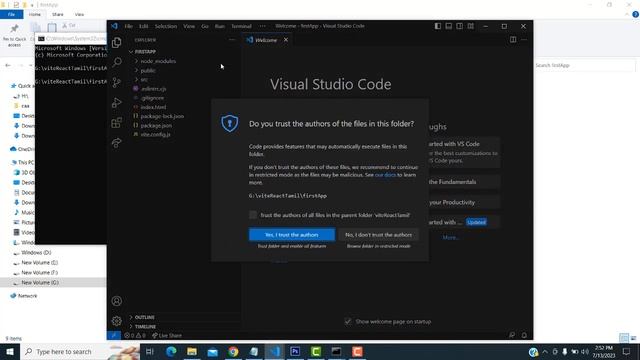Click Live Share in the status bar

coord(167,336)
